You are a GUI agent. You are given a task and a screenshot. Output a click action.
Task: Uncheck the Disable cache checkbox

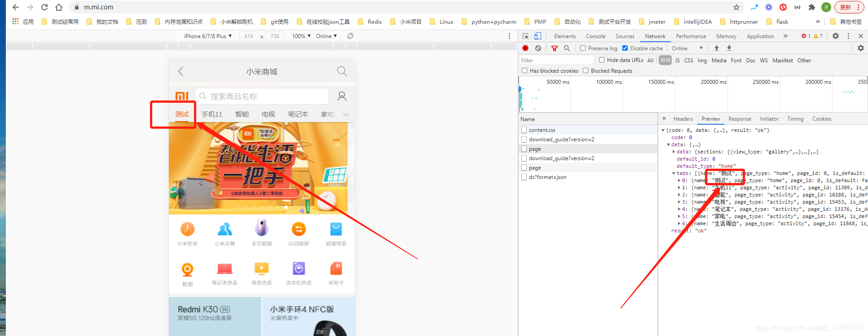click(x=625, y=48)
